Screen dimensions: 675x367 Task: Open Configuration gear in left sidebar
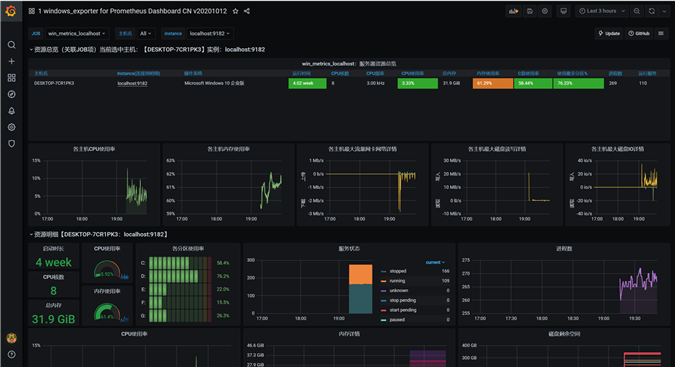(x=12, y=127)
